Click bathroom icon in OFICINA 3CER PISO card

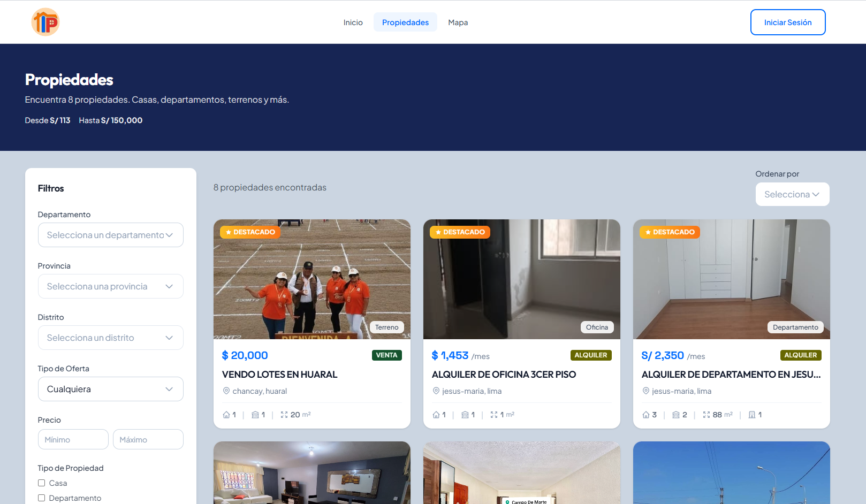465,415
